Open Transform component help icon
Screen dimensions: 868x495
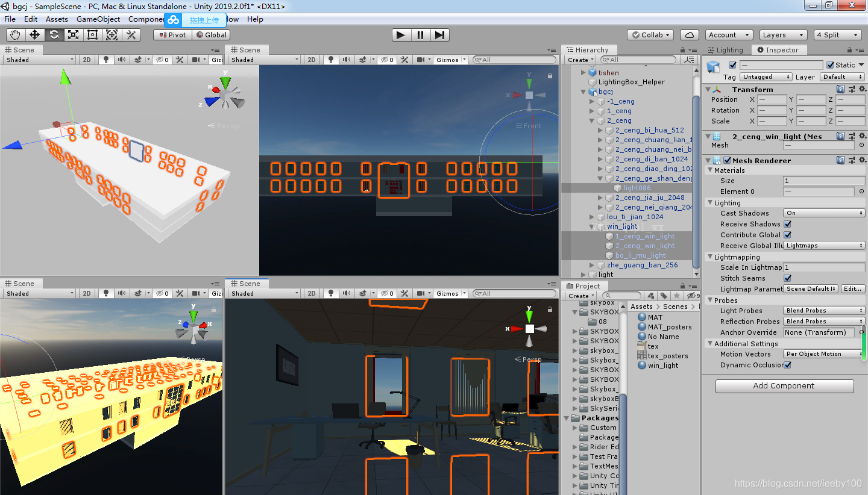841,89
